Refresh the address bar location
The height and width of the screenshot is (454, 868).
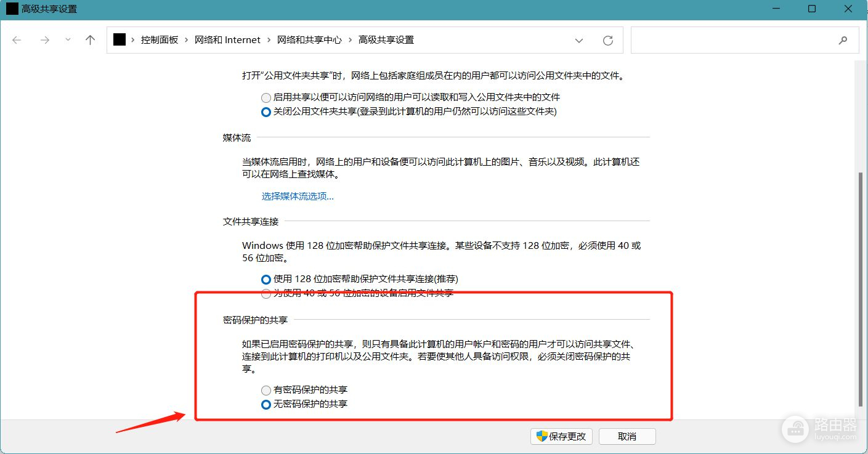(x=608, y=40)
